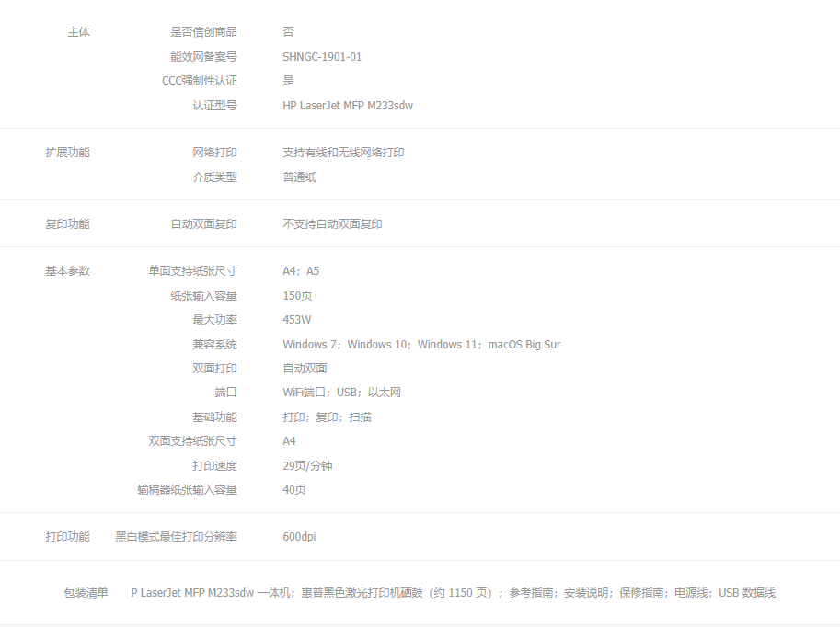This screenshot has height=627, width=840.
Task: Click the value WiFi端口；USB；以太网
Action: coord(341,393)
